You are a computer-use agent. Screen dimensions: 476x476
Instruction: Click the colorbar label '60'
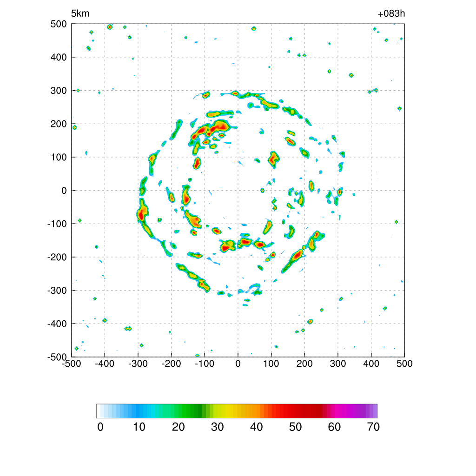tap(334, 427)
